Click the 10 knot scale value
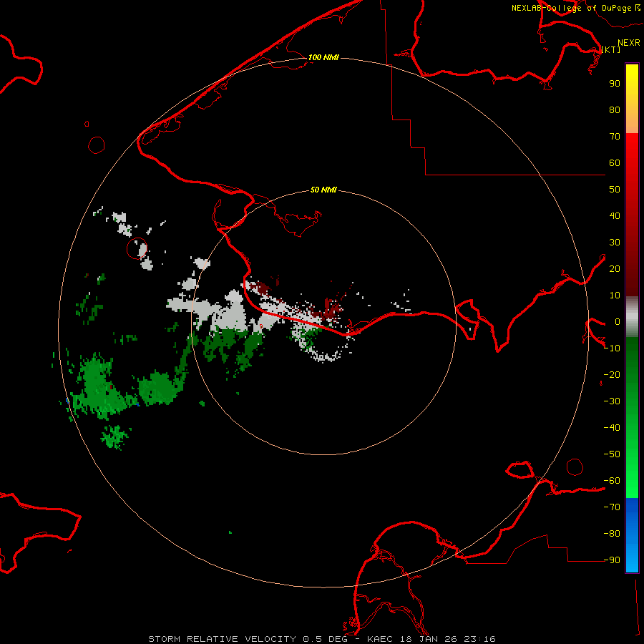The image size is (644, 644). [x=615, y=296]
